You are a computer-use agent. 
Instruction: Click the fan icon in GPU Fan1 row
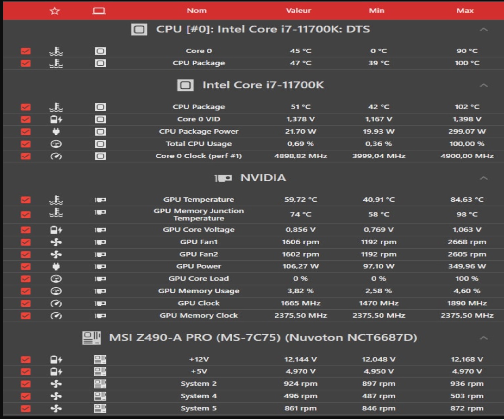pos(56,242)
